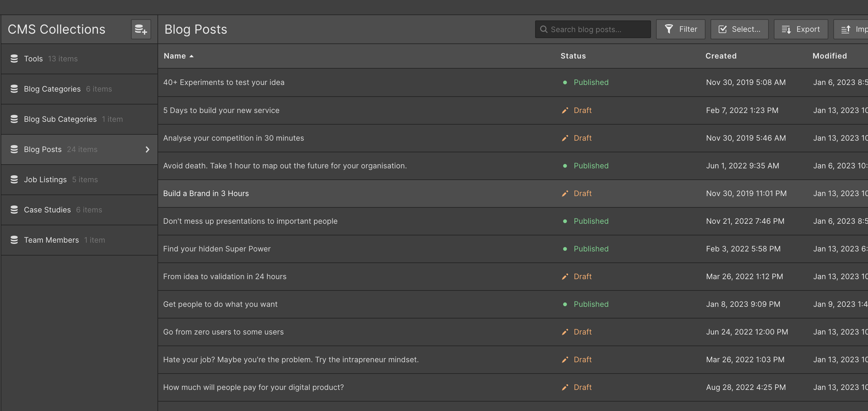This screenshot has height=411, width=868.
Task: Click draft pencil icon for From idea to validation
Action: point(565,277)
